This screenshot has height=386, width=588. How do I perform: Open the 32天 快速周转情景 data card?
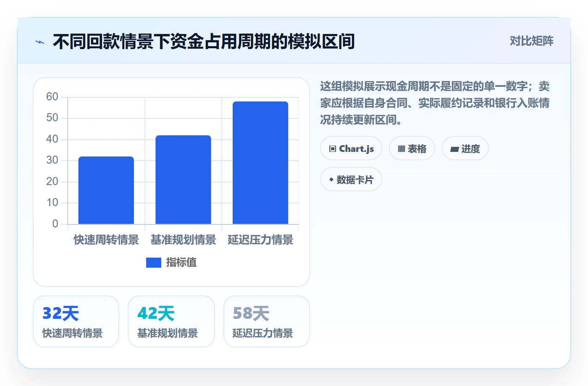coord(76,321)
